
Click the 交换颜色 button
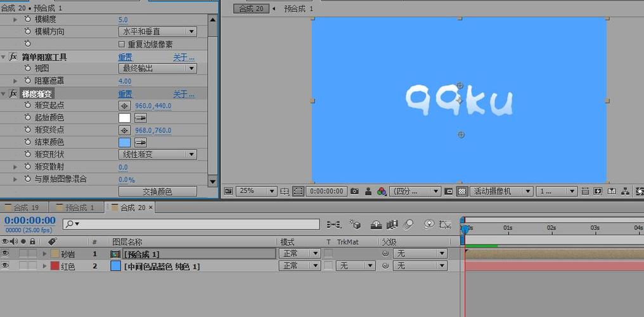coord(158,191)
